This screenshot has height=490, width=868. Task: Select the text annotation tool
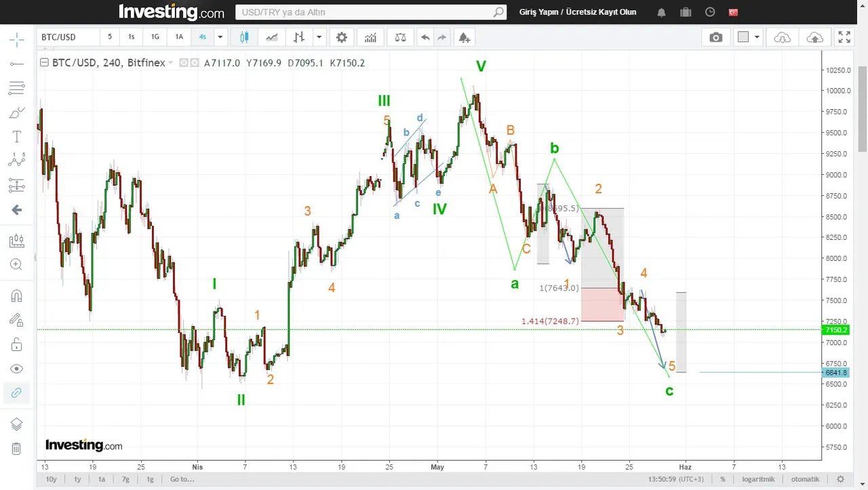pos(16,137)
